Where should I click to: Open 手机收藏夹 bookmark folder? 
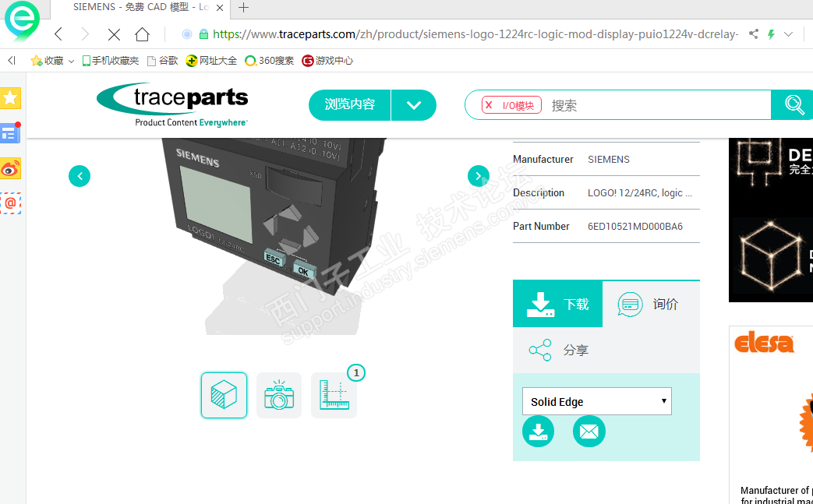point(111,61)
